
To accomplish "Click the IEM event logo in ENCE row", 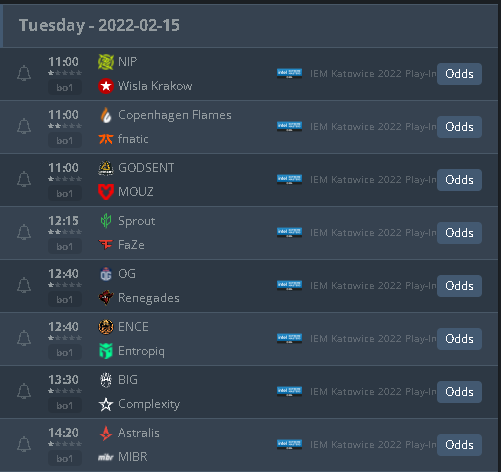I will pyautogui.click(x=289, y=338).
